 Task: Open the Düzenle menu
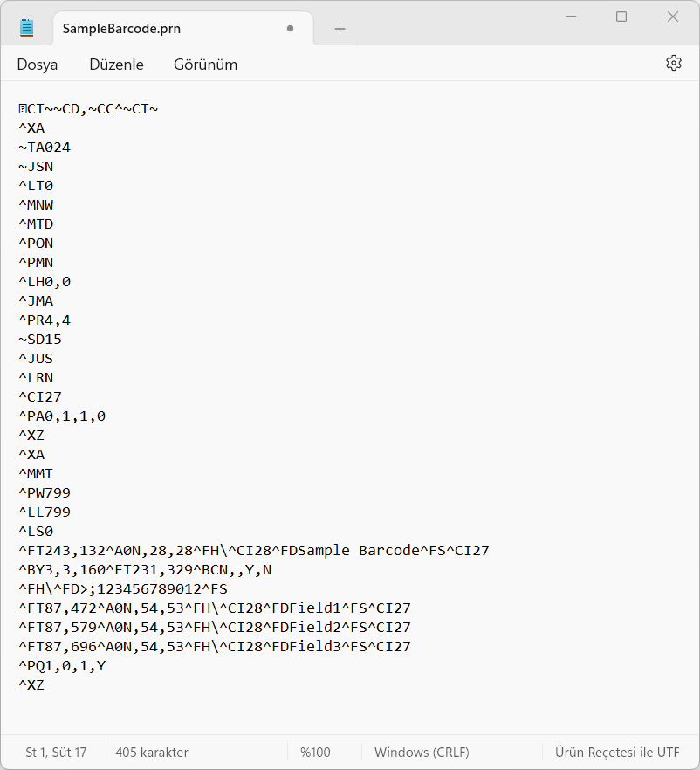tap(116, 65)
